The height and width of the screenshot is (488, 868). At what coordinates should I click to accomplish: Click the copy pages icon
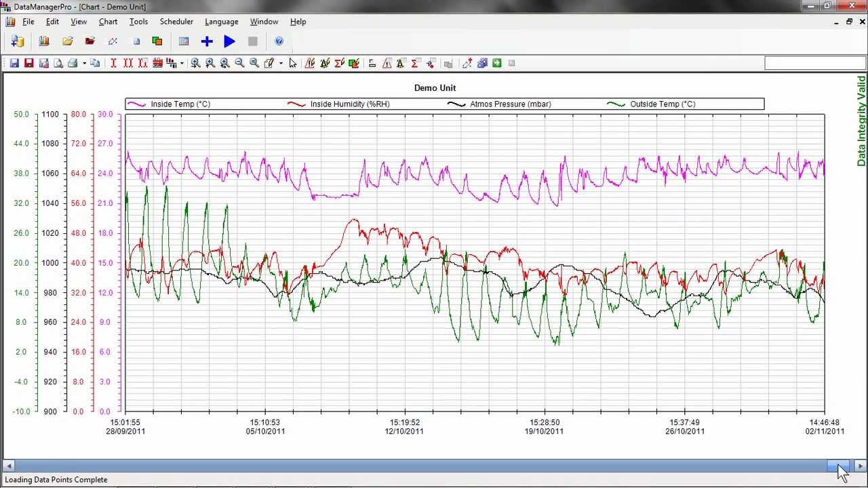(95, 63)
